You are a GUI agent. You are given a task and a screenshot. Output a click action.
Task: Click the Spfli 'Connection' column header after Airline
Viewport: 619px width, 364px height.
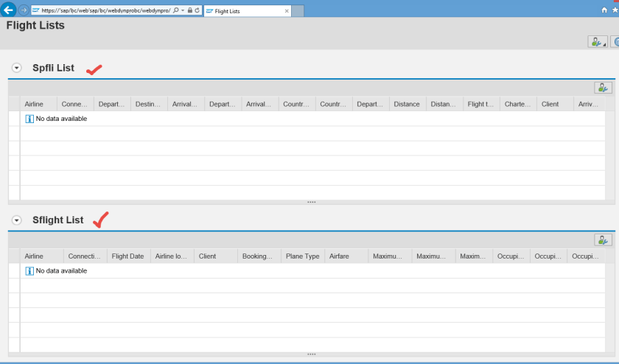click(75, 104)
